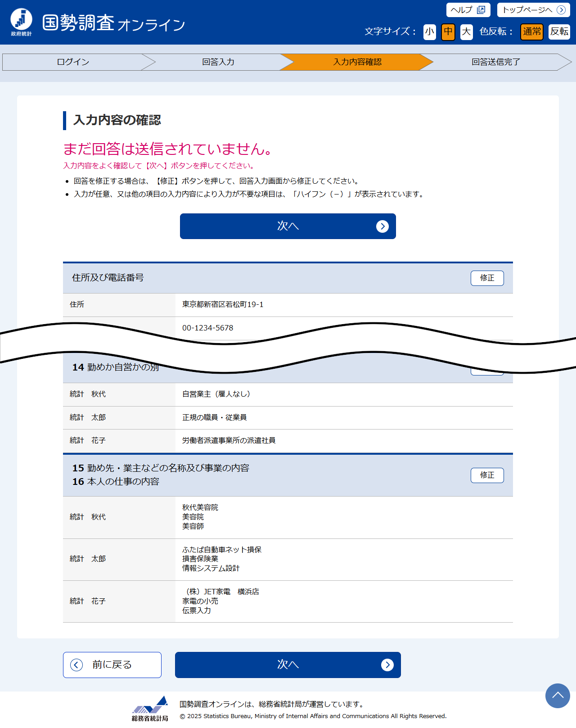The image size is (576, 728).
Task: Click the Statistics Bureau footer logo
Action: [150, 708]
